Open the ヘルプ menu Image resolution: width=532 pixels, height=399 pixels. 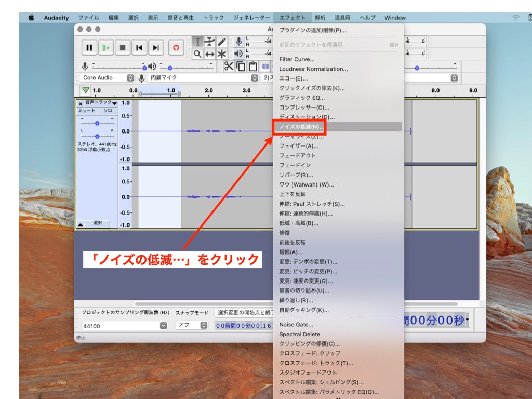tap(367, 18)
